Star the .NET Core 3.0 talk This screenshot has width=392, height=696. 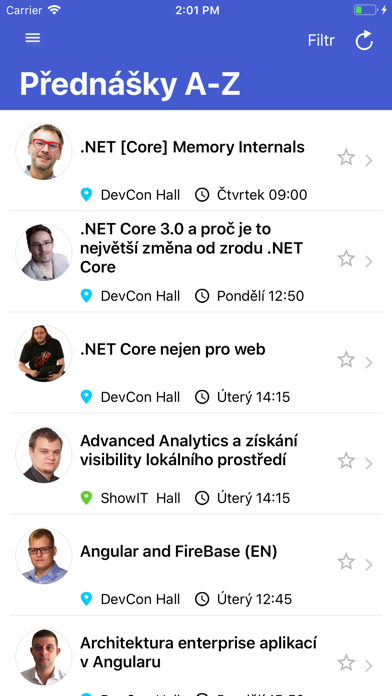[346, 258]
